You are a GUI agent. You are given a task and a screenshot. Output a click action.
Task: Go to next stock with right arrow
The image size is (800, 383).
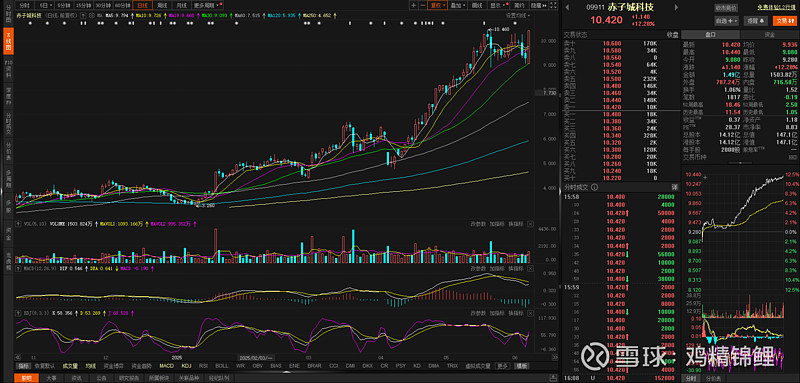(677, 8)
